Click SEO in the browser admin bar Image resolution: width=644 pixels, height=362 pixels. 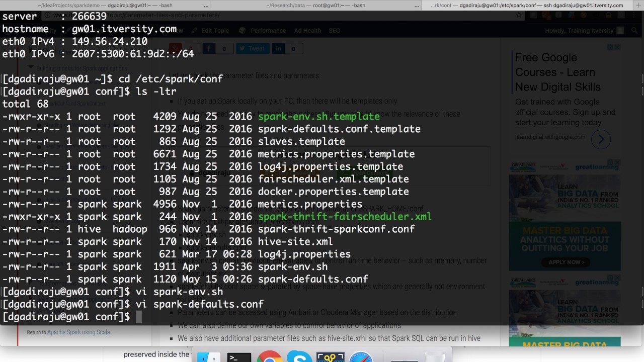click(334, 31)
